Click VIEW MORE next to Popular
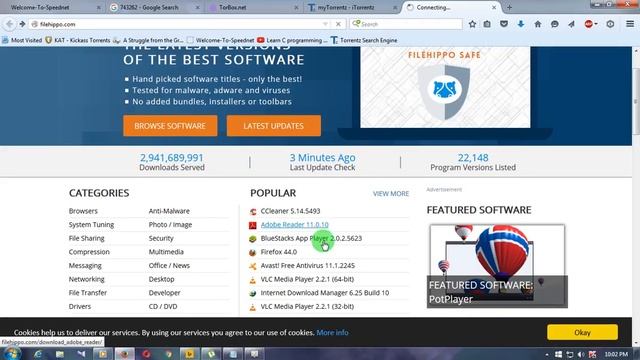 pyautogui.click(x=391, y=193)
